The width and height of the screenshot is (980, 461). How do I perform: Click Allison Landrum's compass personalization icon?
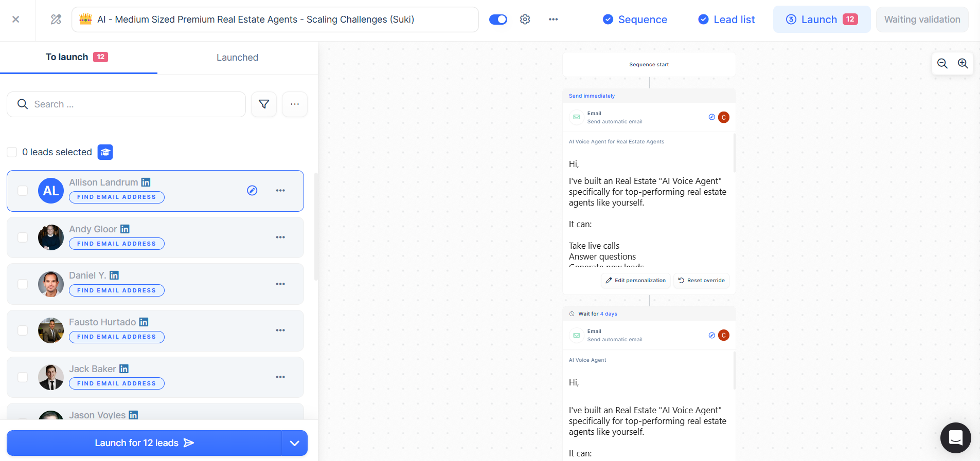coord(252,191)
